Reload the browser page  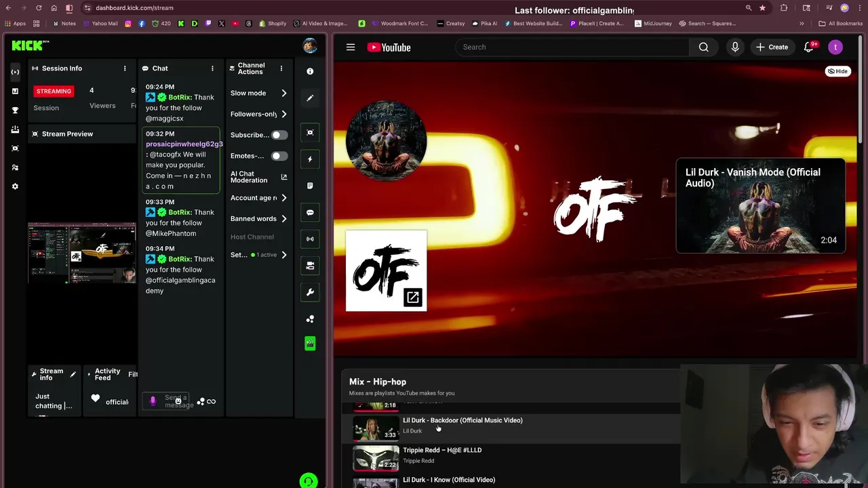(x=39, y=8)
